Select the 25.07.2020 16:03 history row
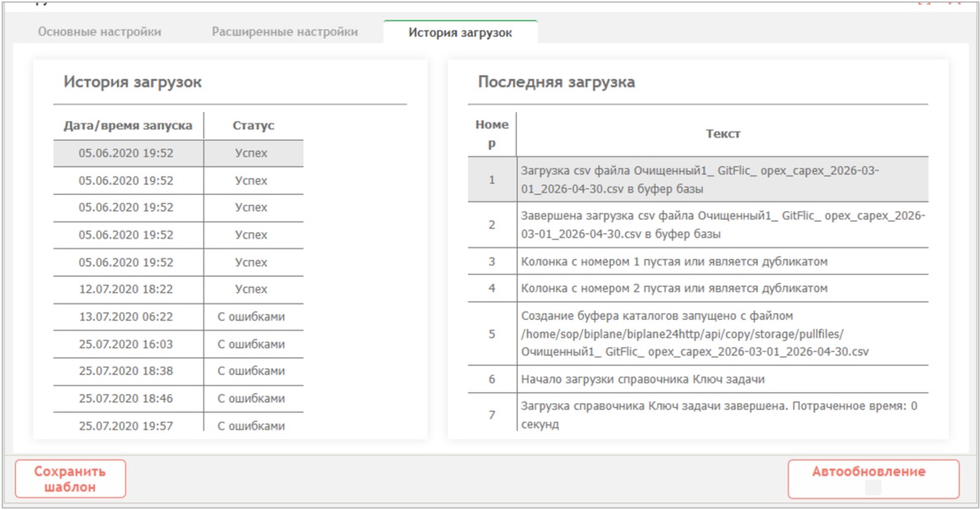Screen dimensions: 980x510 coord(178,345)
